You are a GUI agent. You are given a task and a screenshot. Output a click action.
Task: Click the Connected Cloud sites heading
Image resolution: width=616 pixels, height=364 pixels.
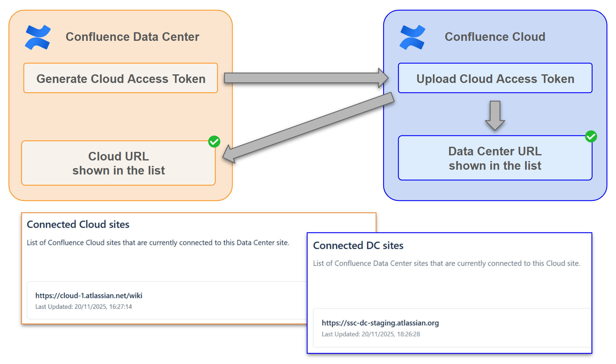click(x=78, y=224)
